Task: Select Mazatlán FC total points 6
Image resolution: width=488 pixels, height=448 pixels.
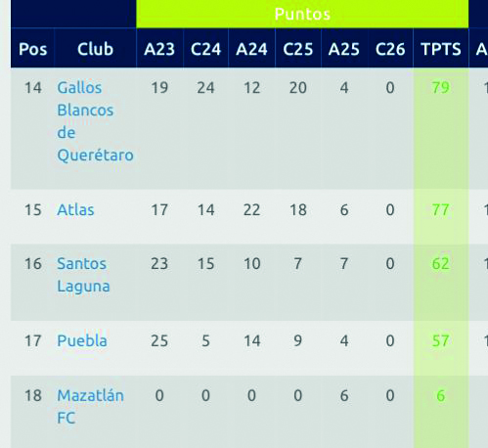Action: (441, 395)
